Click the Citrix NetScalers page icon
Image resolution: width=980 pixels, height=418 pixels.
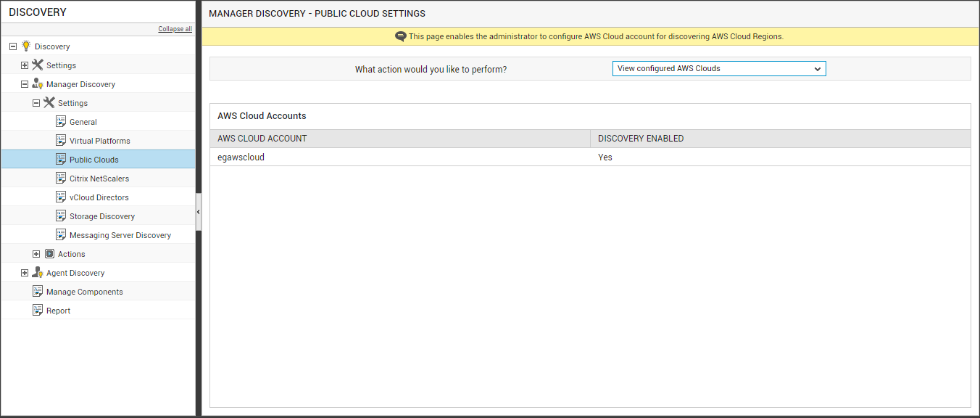[61, 178]
